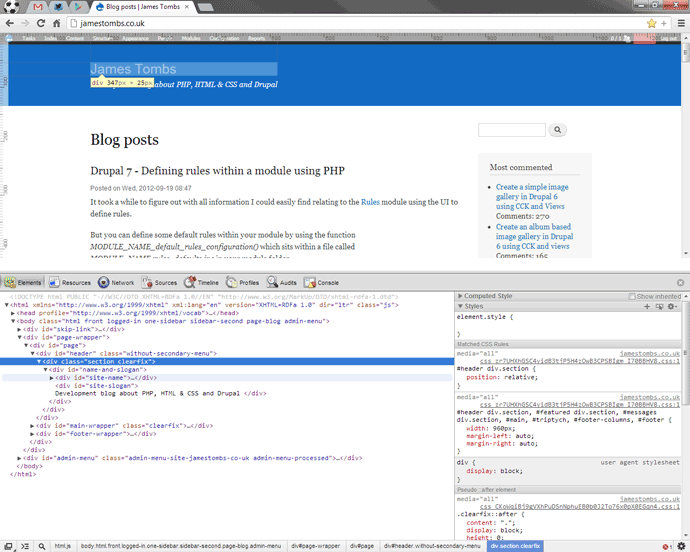Viewport: 690px width, 552px height.
Task: Open the Styles gear options dropdown
Action: tap(672, 306)
